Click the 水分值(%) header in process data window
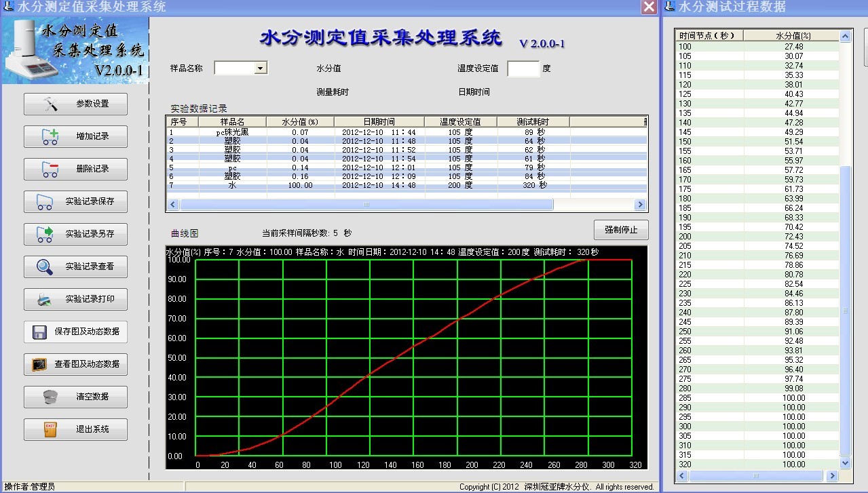The height and width of the screenshot is (493, 868). pos(792,35)
